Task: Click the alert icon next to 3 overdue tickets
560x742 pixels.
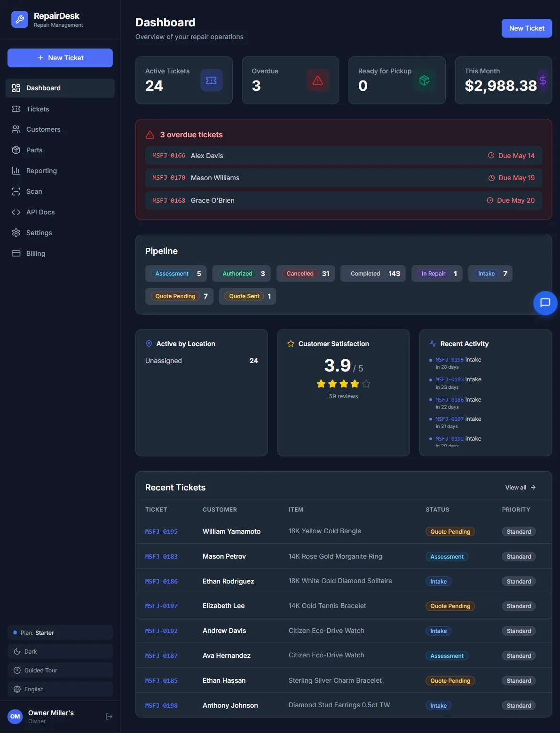Action: click(x=150, y=135)
